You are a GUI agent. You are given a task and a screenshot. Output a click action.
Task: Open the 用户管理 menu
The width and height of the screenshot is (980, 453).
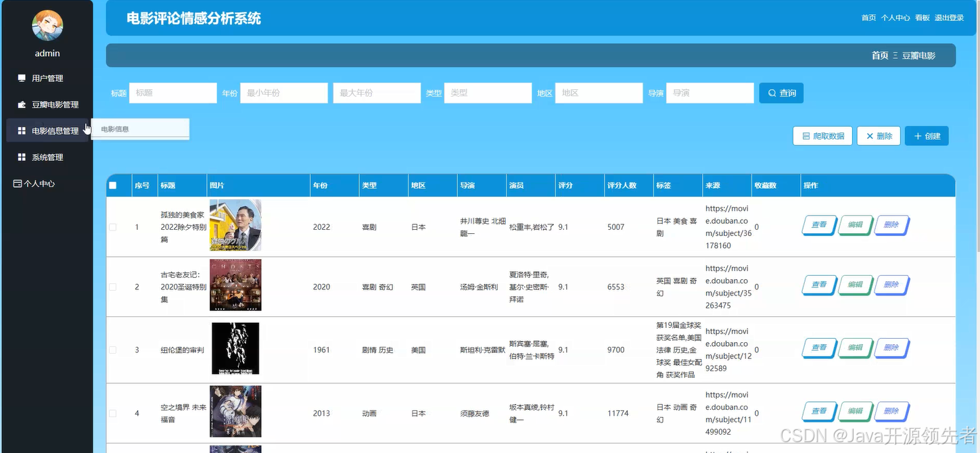[x=47, y=78]
